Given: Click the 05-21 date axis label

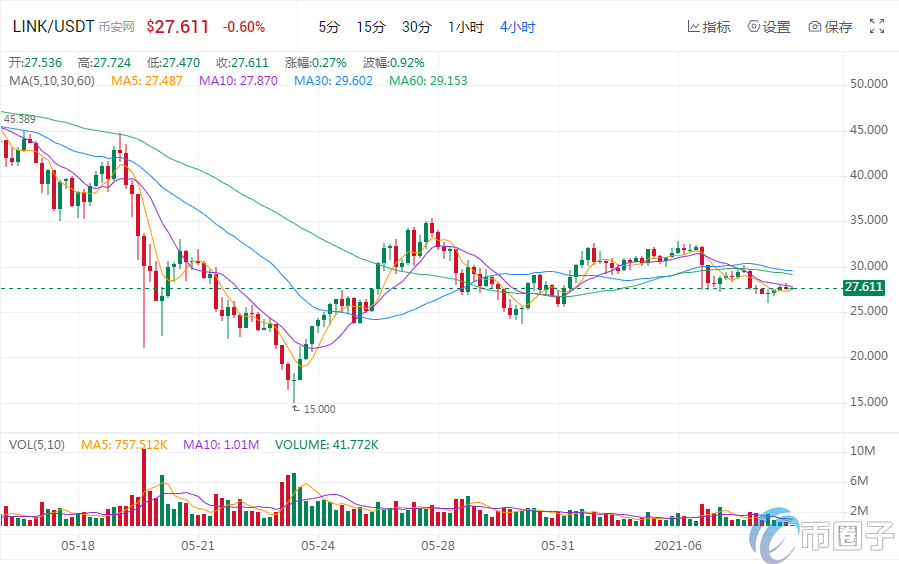Looking at the screenshot, I should click(198, 546).
